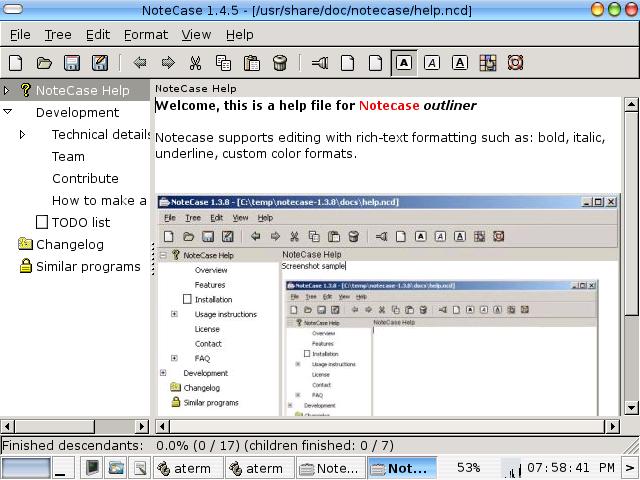This screenshot has height=480, width=640.
Task: Toggle Bold formatting button
Action: [x=404, y=63]
